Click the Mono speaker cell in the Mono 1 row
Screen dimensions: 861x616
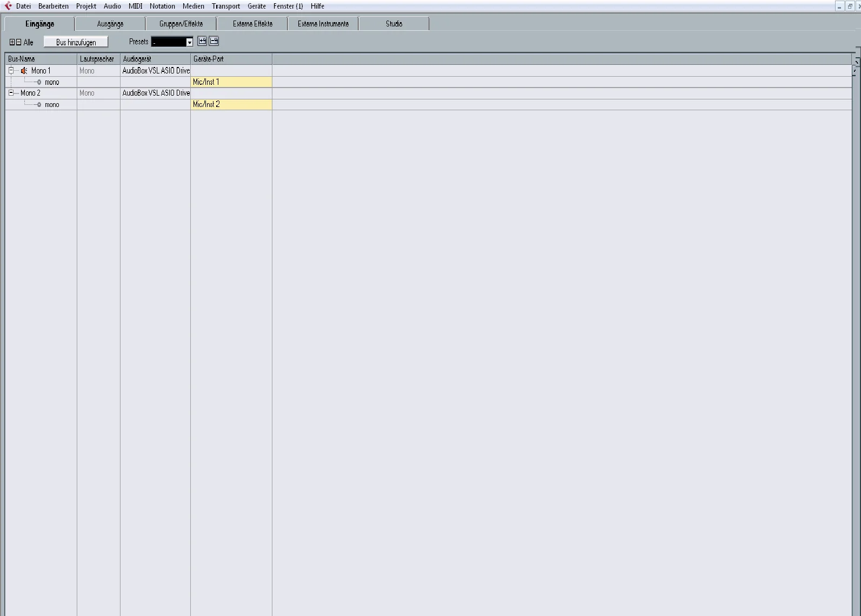tap(98, 71)
